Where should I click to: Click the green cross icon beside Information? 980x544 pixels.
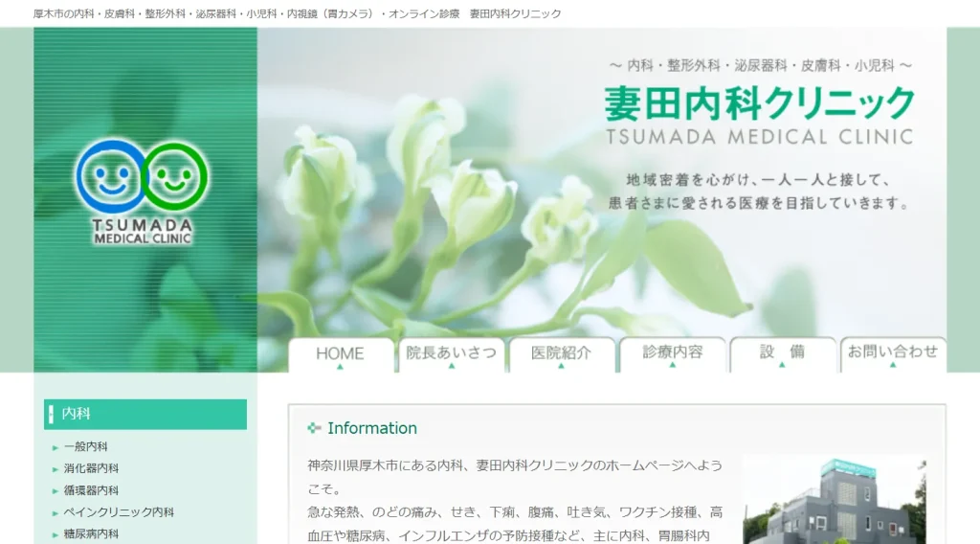314,428
